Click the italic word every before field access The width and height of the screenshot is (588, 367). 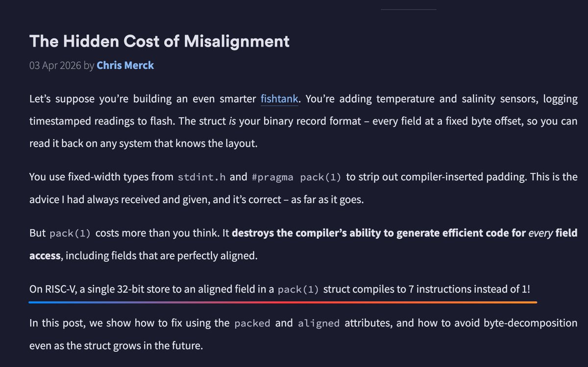540,233
